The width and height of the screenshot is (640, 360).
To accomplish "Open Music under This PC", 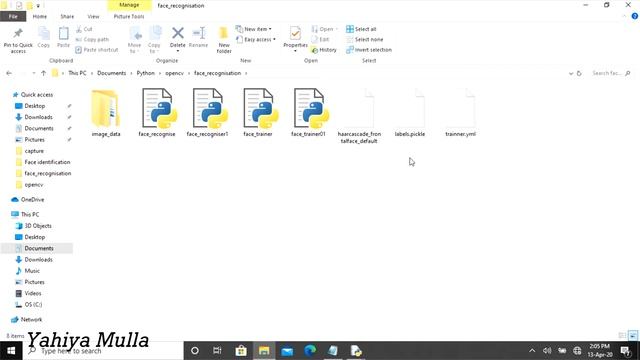I will pos(32,271).
